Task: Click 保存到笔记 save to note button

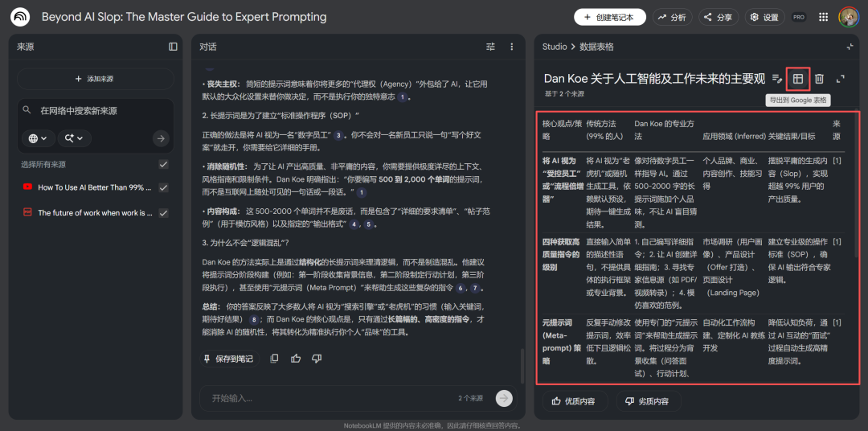Action: point(230,359)
